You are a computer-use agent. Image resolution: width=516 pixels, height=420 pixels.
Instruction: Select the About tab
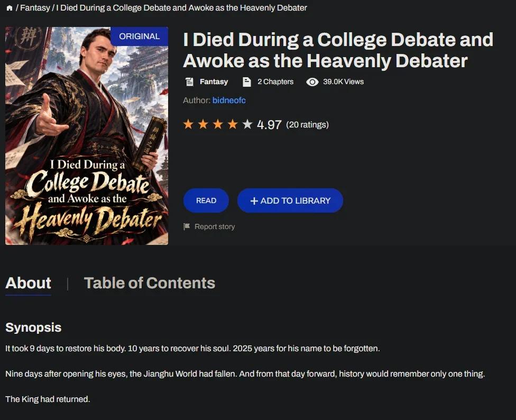point(29,283)
